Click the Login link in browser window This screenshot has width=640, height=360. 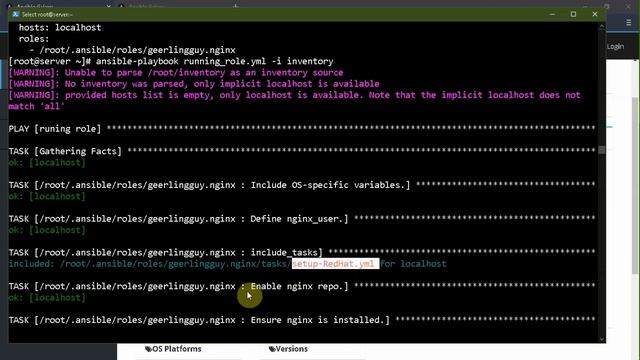point(615,47)
